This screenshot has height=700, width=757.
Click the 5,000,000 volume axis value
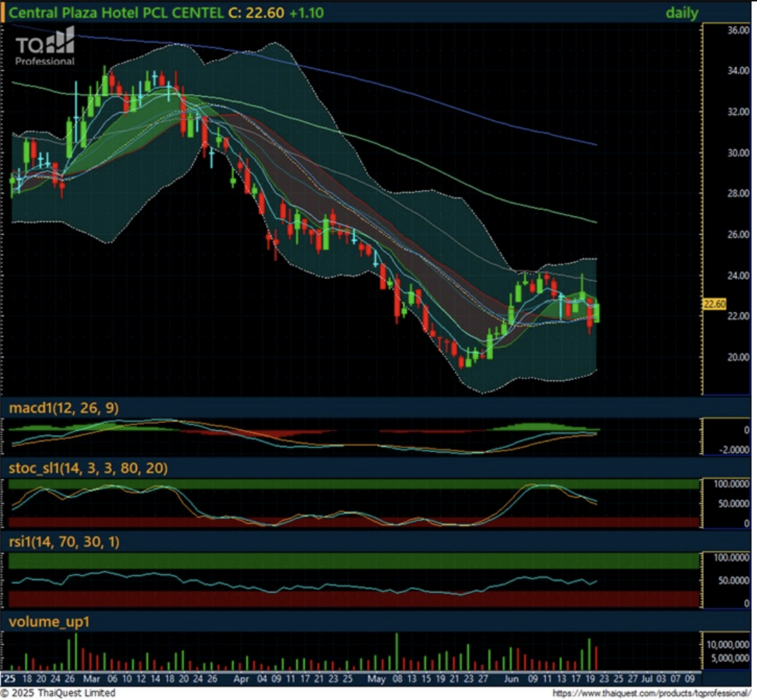[730, 658]
